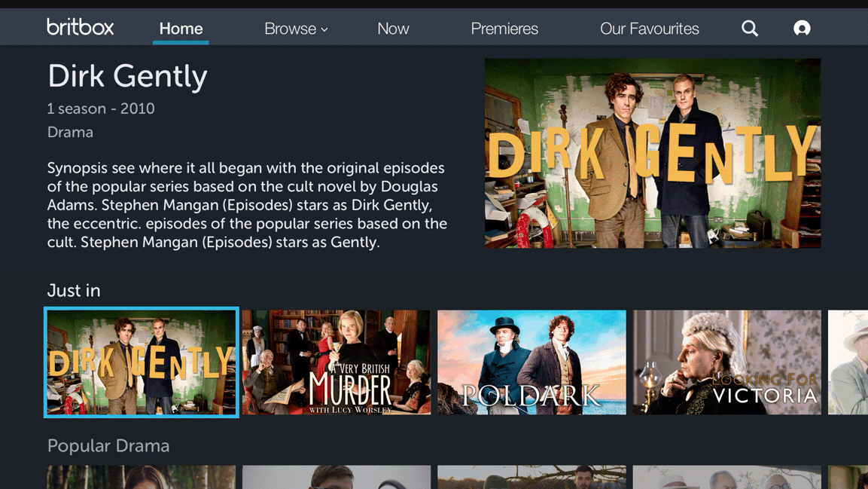Screen dimensions: 868x489
Task: Select the Dirk Gently thumbnail in Just in
Action: click(142, 362)
